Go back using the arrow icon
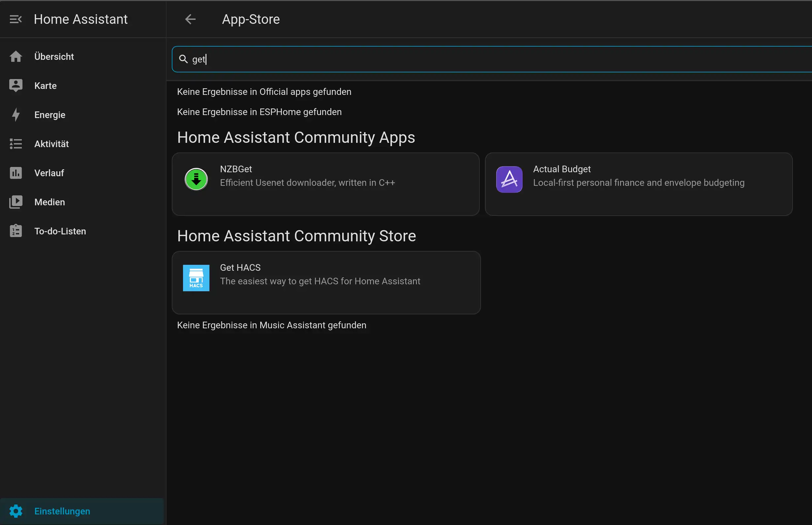 click(x=190, y=20)
